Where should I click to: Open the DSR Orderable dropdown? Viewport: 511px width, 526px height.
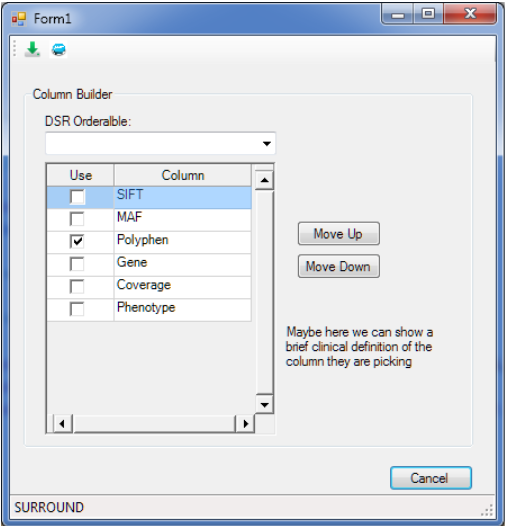click(x=160, y=144)
